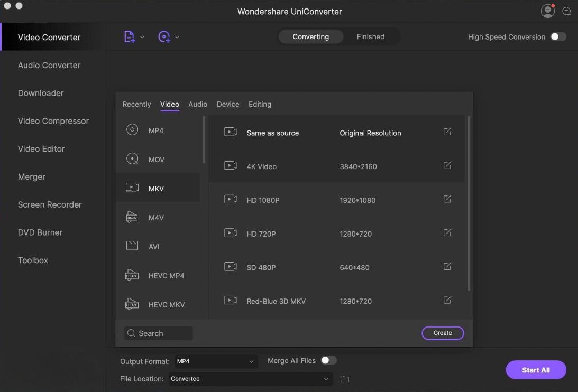
Task: Select the Audio format tab
Action: click(198, 104)
